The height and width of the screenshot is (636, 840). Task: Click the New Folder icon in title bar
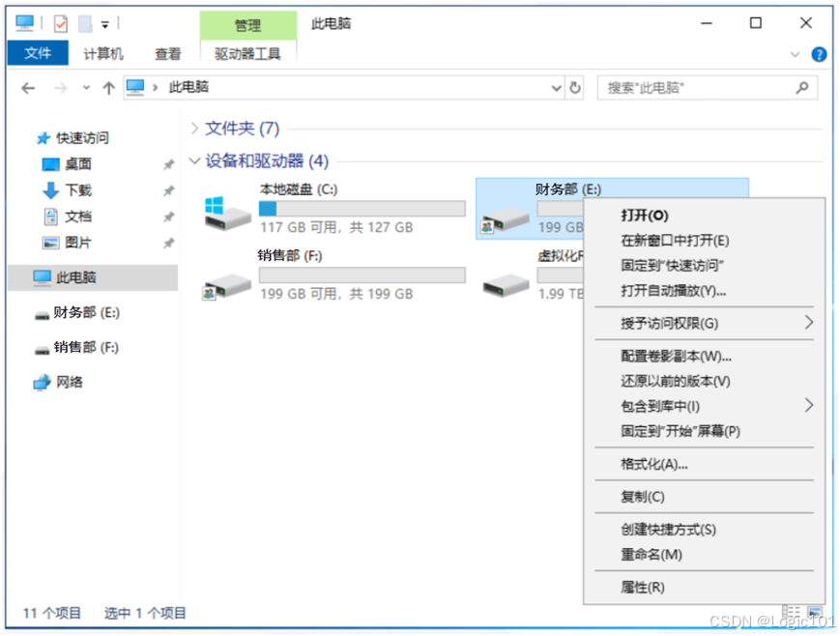85,23
